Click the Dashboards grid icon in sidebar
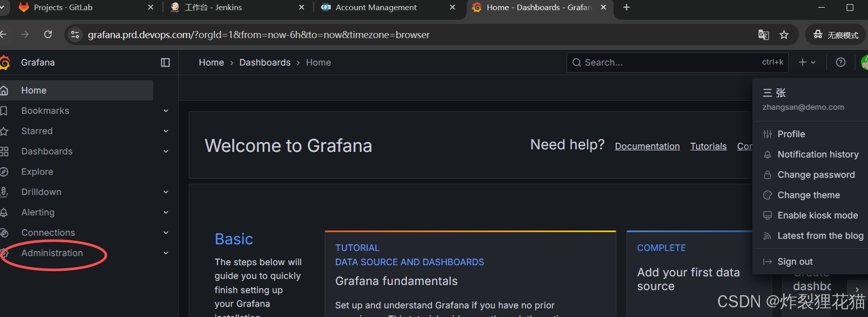The width and height of the screenshot is (868, 317). tap(4, 151)
